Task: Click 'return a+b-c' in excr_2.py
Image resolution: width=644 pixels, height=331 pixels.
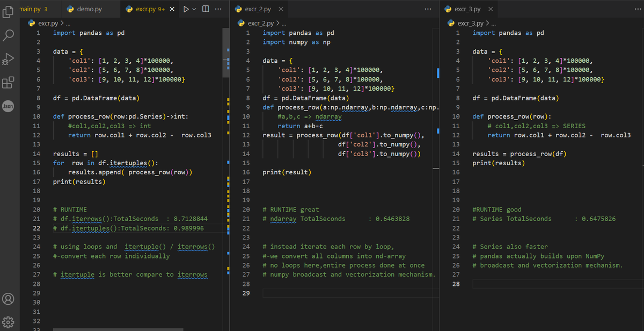Action: tap(300, 126)
